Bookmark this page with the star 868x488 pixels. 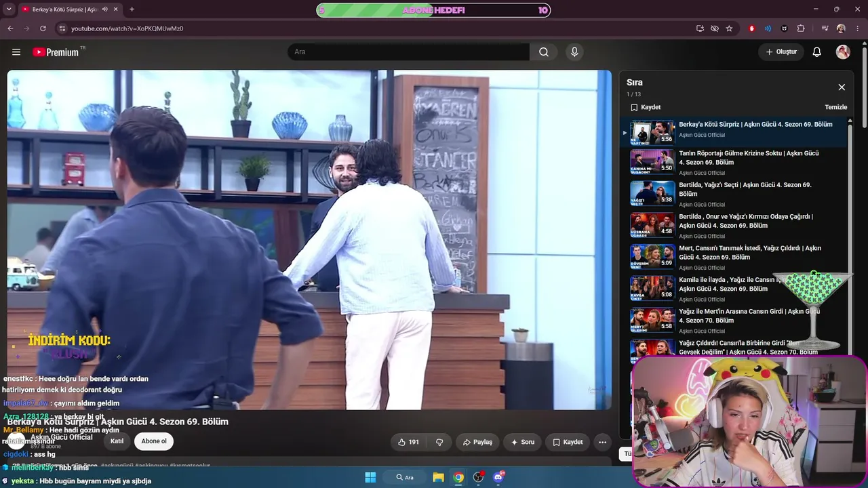click(x=729, y=28)
